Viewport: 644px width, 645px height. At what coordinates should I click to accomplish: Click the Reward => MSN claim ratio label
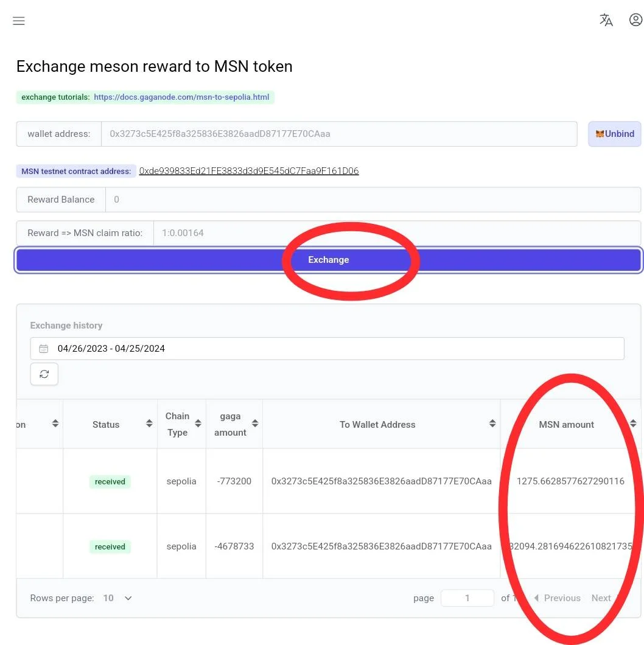[x=85, y=233]
